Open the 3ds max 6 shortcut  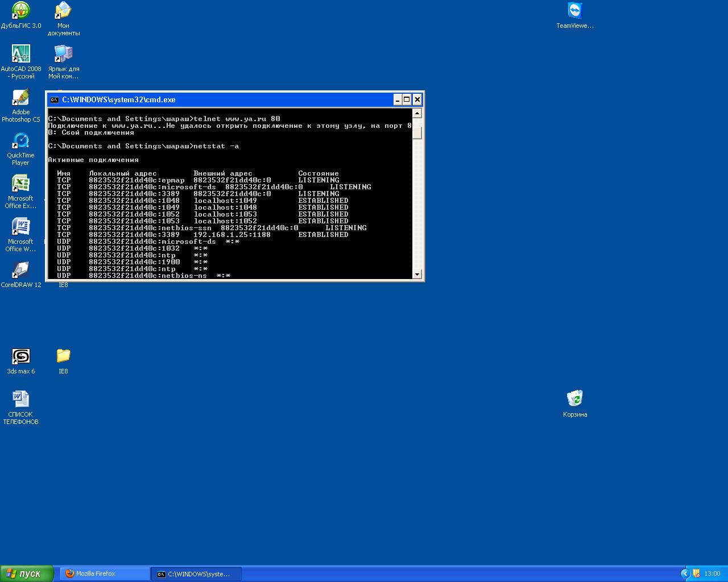click(x=21, y=356)
